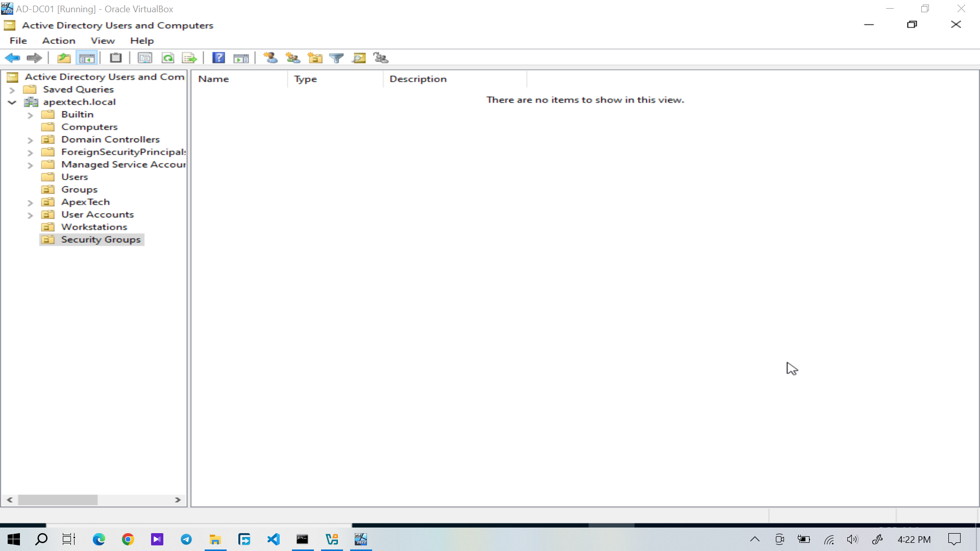
Task: Expand the Builtin container
Action: 30,115
